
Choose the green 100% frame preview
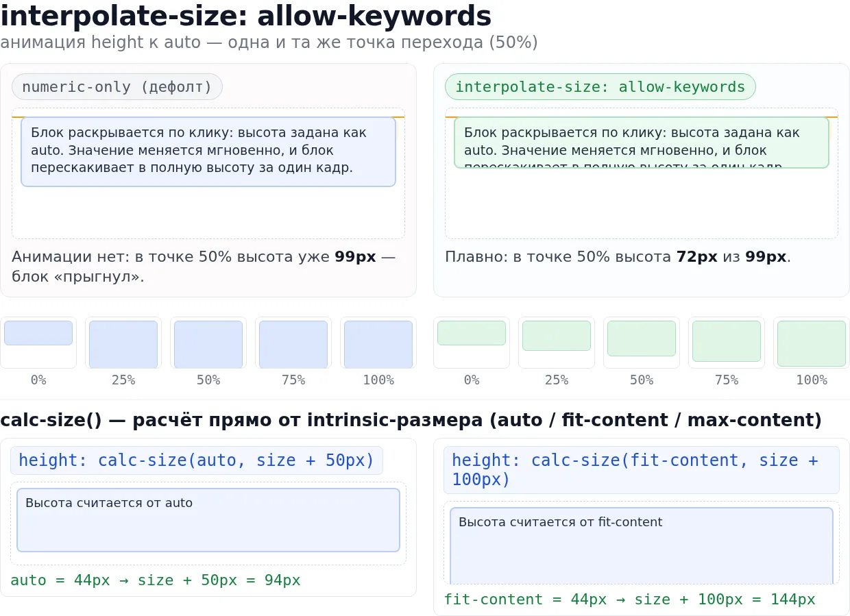pyautogui.click(x=812, y=344)
